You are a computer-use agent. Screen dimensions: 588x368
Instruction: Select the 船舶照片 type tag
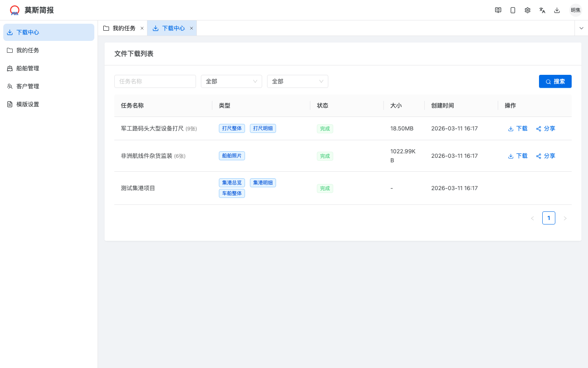(232, 156)
